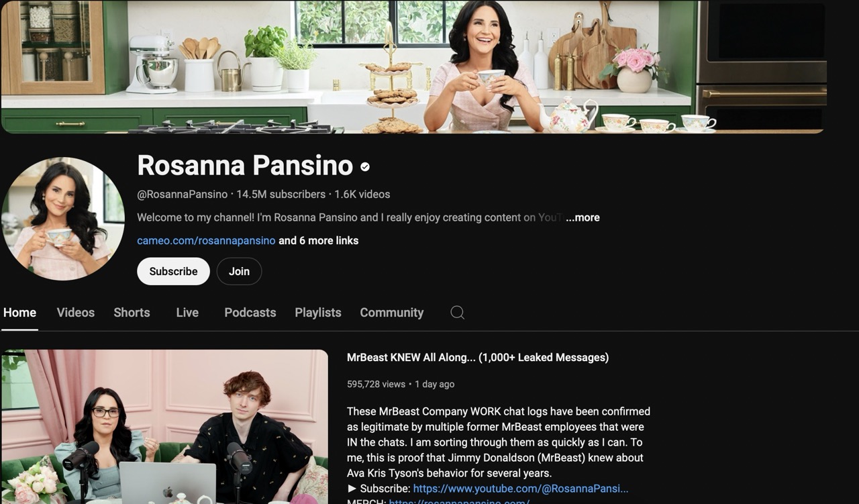Follow the youtube.com/@RosannaPansi... subscribe link

pyautogui.click(x=521, y=489)
